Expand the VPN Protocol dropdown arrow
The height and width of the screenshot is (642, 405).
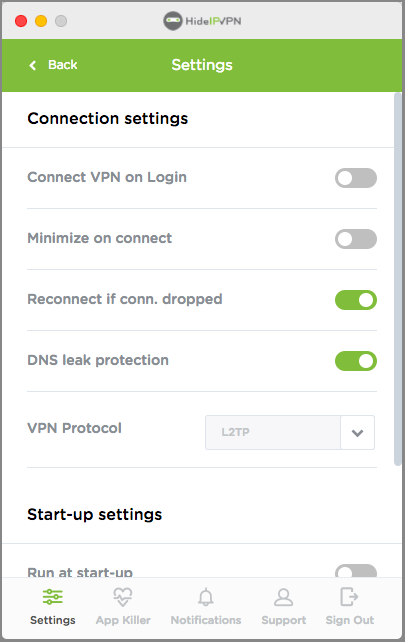[x=357, y=433]
